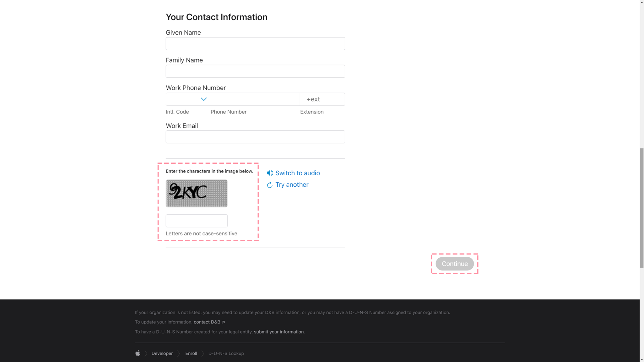This screenshot has width=644, height=362.
Task: Click the blue dropdown arrow in Intl. Code field
Action: click(x=203, y=99)
